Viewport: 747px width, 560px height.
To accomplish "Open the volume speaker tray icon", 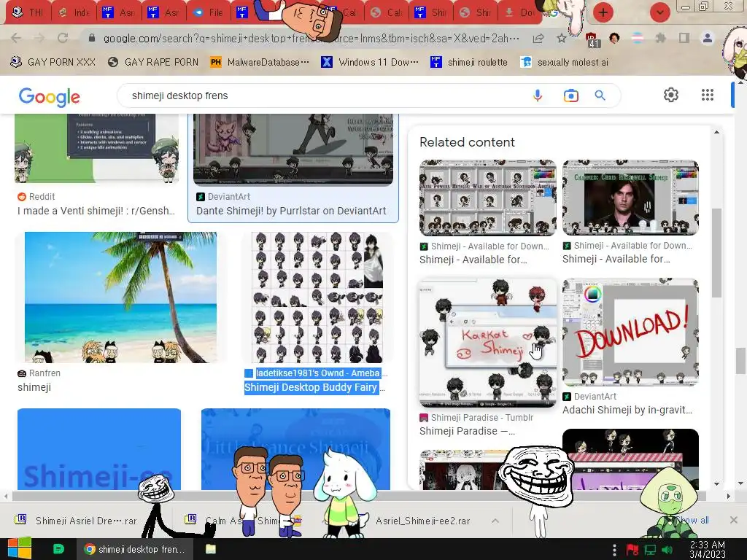I will click(x=667, y=550).
